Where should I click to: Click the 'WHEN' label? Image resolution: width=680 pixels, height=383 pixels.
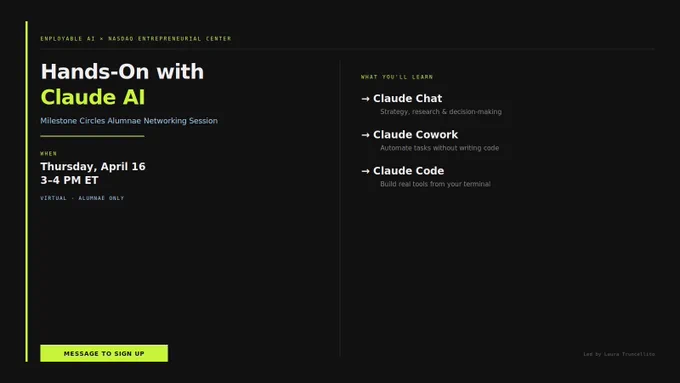49,154
